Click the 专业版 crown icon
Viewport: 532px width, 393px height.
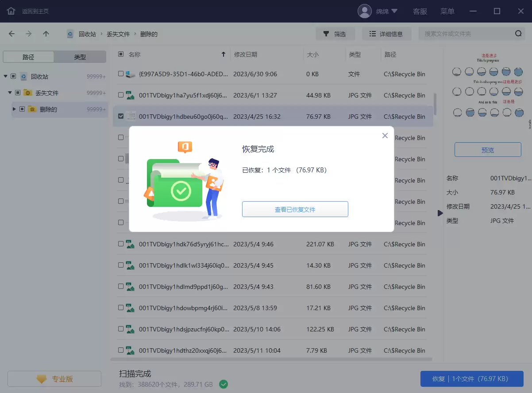41,378
